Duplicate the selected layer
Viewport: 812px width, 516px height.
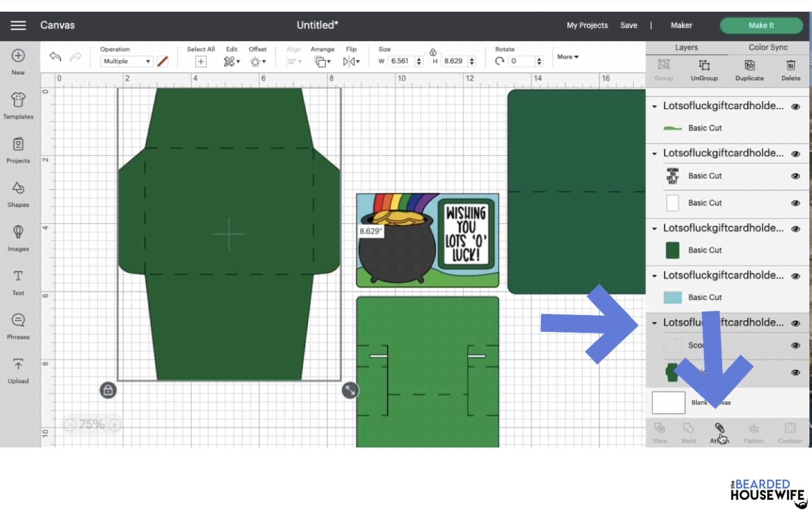749,70
